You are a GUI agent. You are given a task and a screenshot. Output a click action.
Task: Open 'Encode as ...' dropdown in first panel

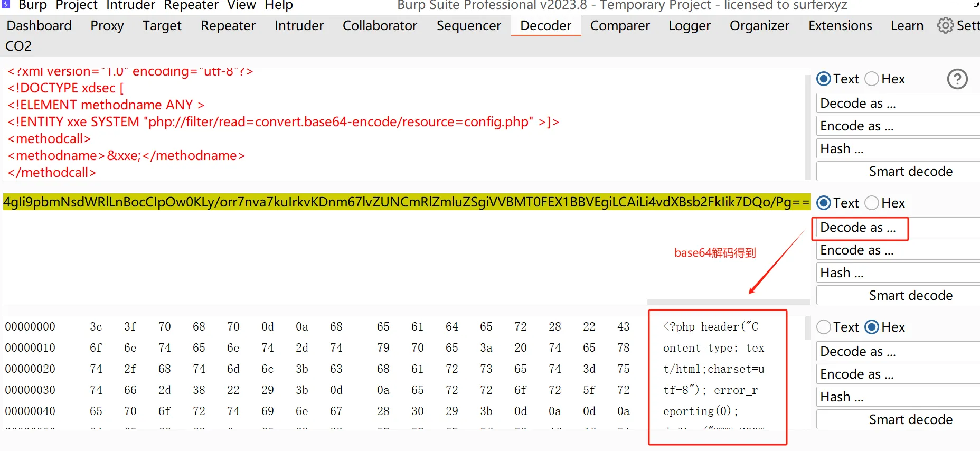[898, 126]
